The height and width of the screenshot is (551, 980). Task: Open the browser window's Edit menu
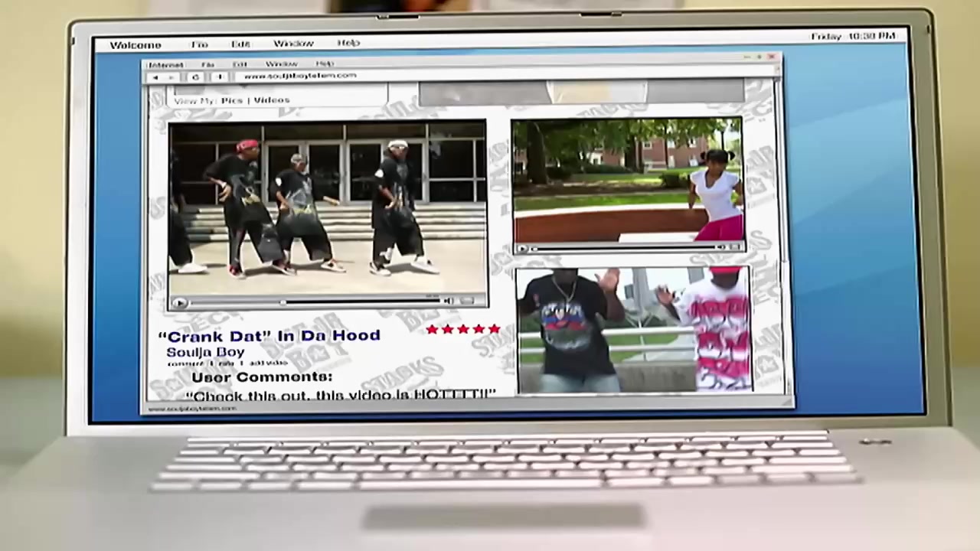click(240, 64)
